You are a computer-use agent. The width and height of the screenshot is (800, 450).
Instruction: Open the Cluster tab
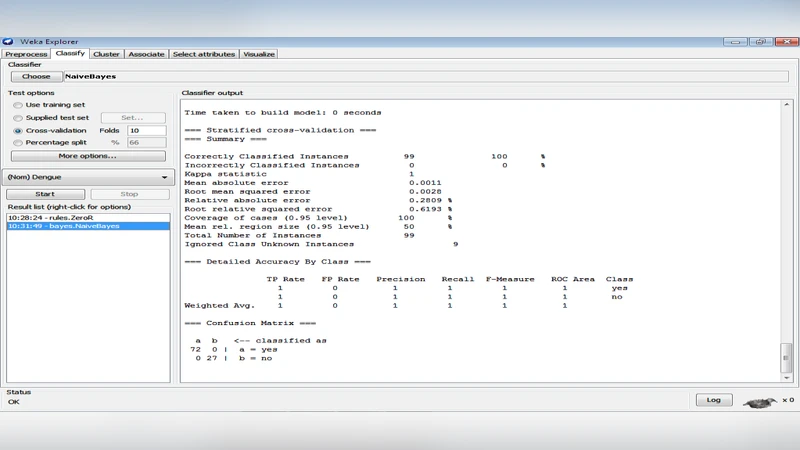point(107,54)
